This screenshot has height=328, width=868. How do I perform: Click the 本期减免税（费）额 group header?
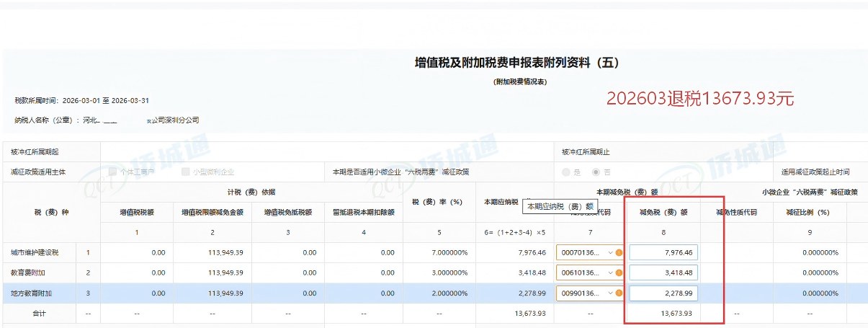point(627,192)
